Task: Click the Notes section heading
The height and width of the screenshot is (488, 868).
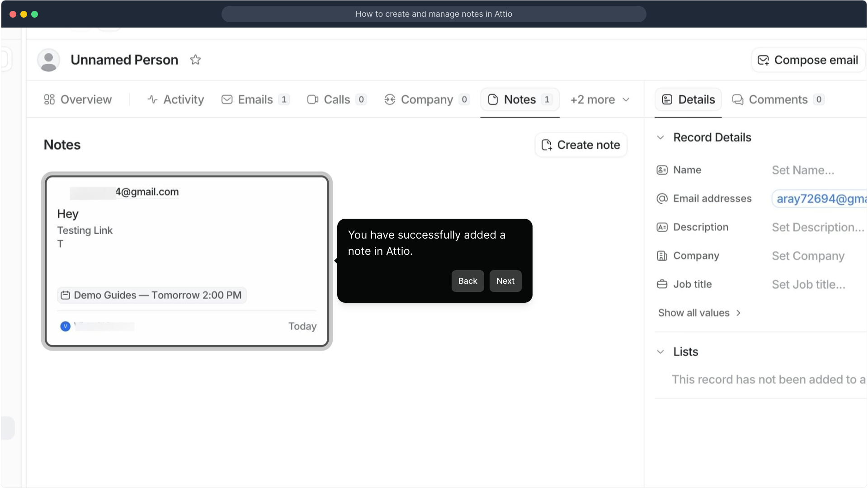Action: point(62,145)
